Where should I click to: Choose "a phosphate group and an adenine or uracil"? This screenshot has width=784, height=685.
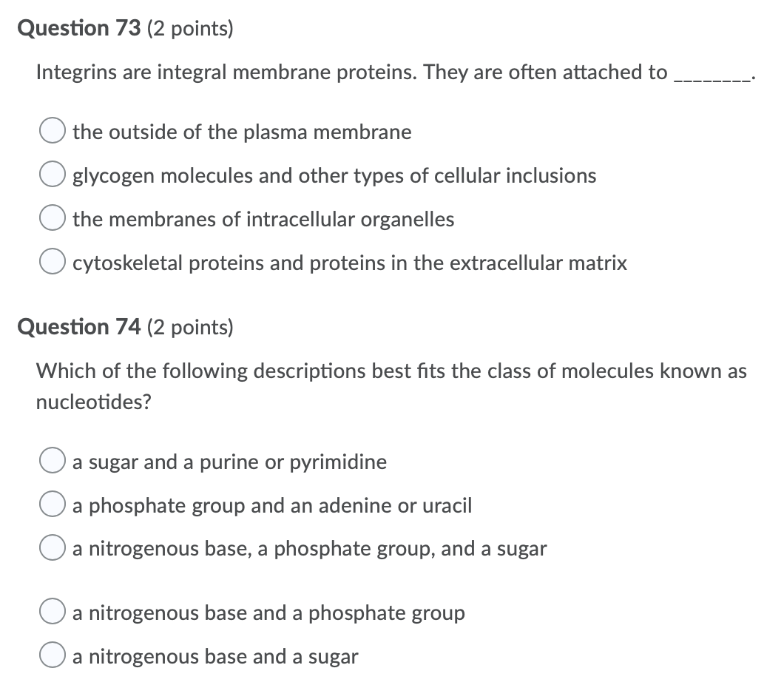pyautogui.click(x=52, y=504)
